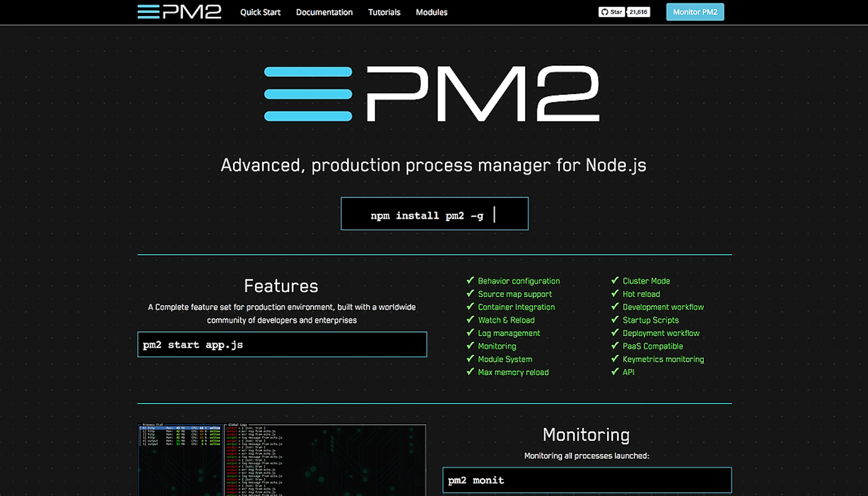The width and height of the screenshot is (868, 496).
Task: Click the checkmark beside Module System
Action: coord(470,358)
